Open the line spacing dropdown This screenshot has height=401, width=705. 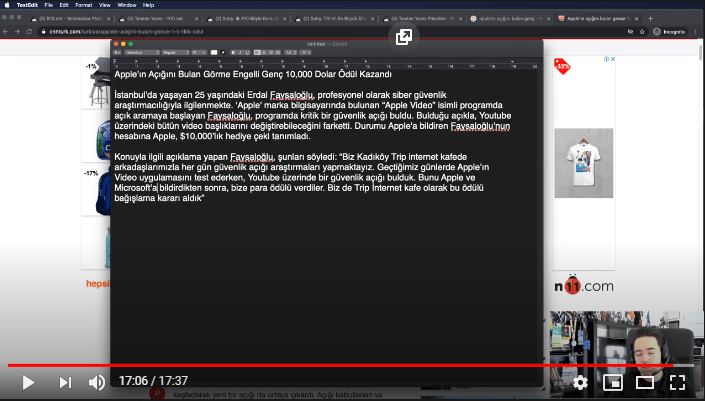(290, 53)
